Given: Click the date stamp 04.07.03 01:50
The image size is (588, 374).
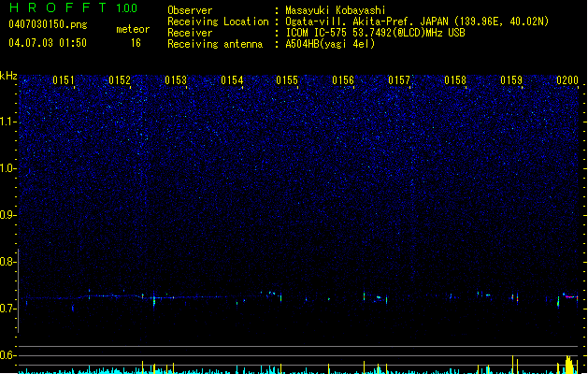Looking at the screenshot, I should click(x=48, y=43).
